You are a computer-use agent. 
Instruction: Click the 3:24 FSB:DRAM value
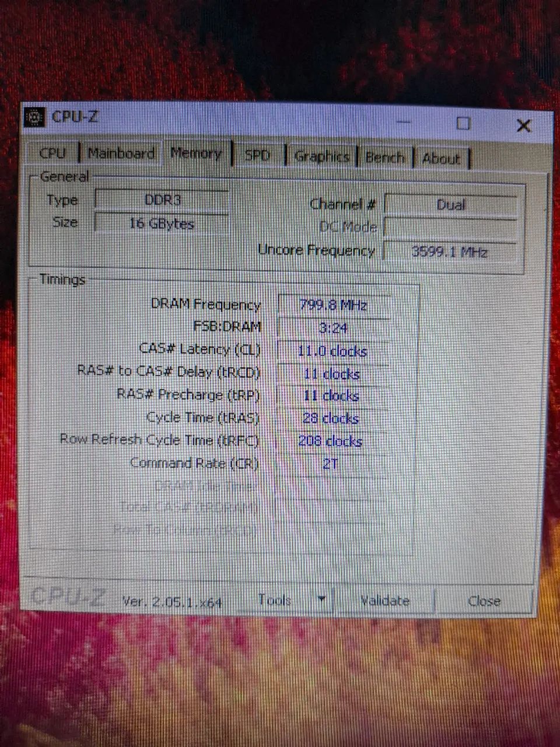[x=333, y=329]
